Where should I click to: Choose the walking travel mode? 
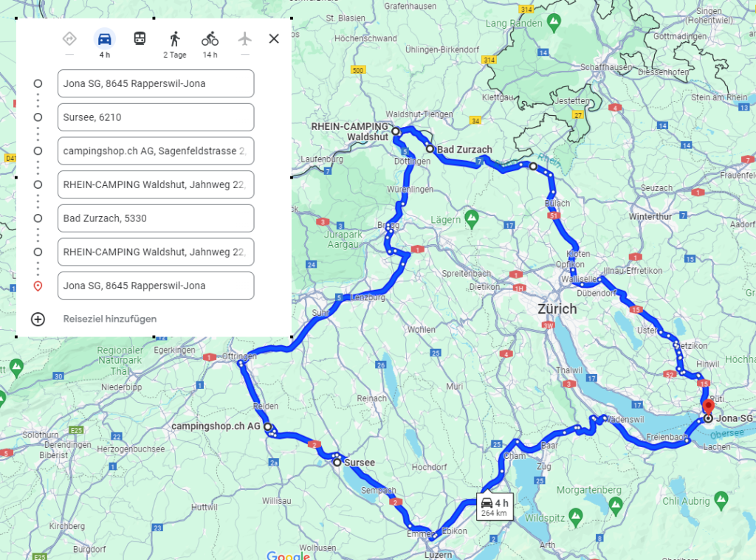(175, 39)
